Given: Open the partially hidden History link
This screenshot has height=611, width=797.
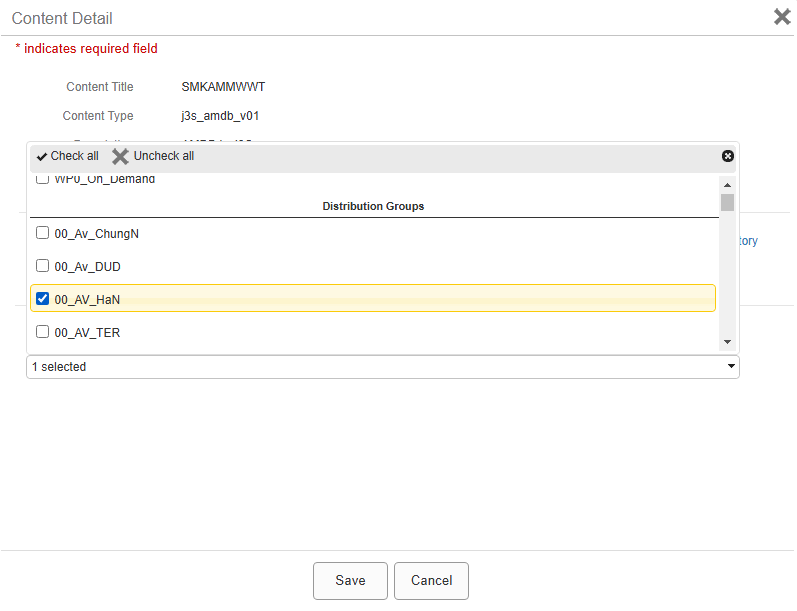Looking at the screenshot, I should click(x=748, y=241).
